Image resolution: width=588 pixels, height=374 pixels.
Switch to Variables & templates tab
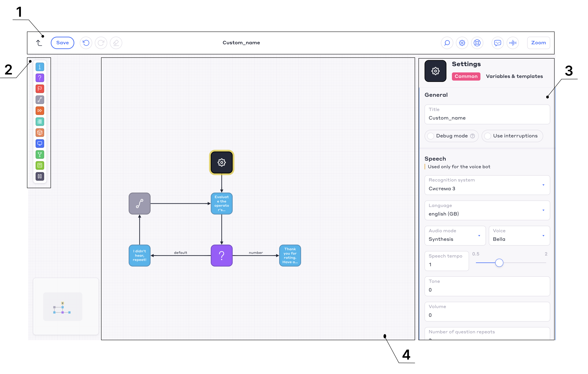click(514, 76)
